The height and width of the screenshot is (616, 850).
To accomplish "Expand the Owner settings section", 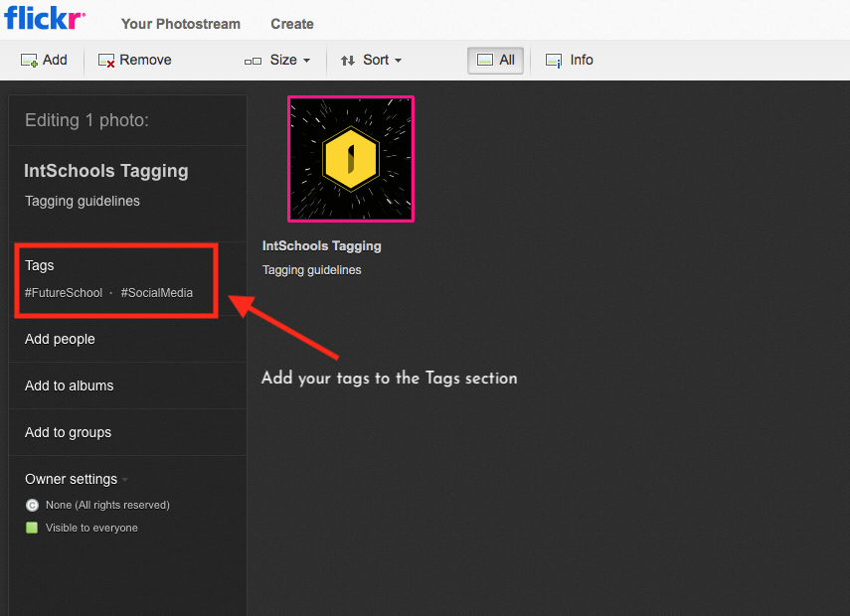I will tap(76, 479).
